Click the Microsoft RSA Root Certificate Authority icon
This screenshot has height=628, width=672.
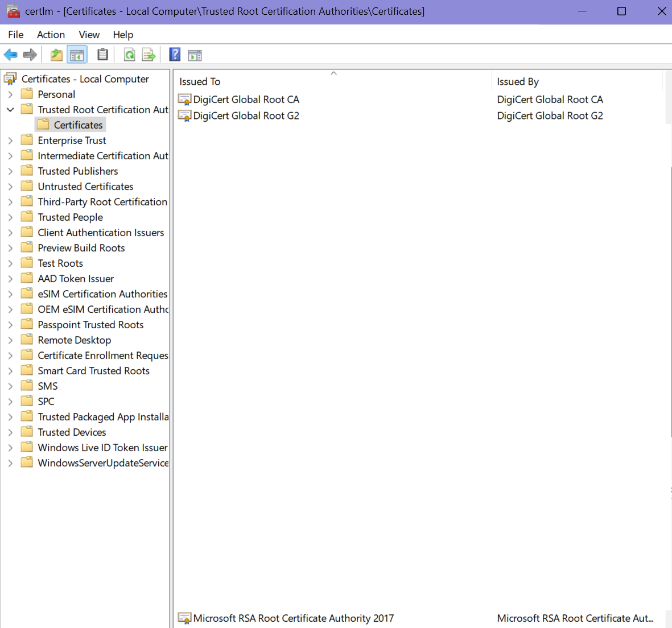pyautogui.click(x=184, y=618)
